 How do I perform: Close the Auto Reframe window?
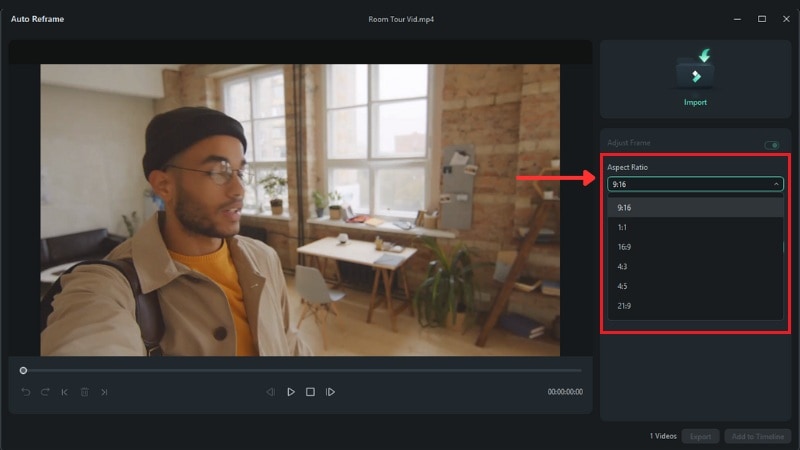tap(786, 19)
